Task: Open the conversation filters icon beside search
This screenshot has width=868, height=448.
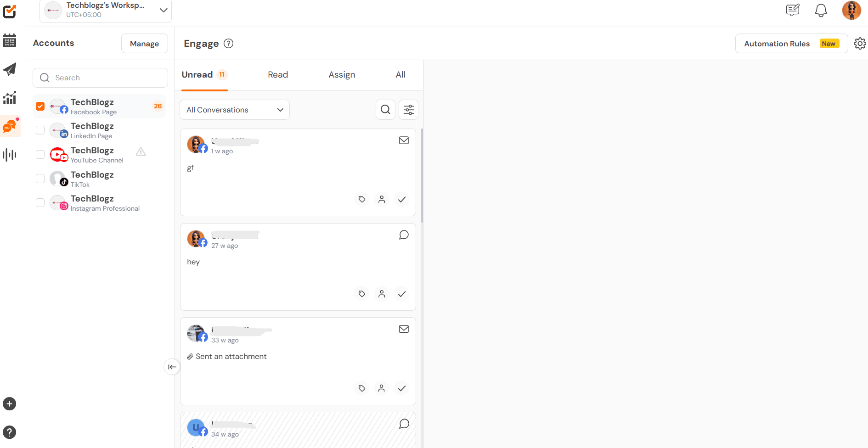Action: (x=408, y=110)
